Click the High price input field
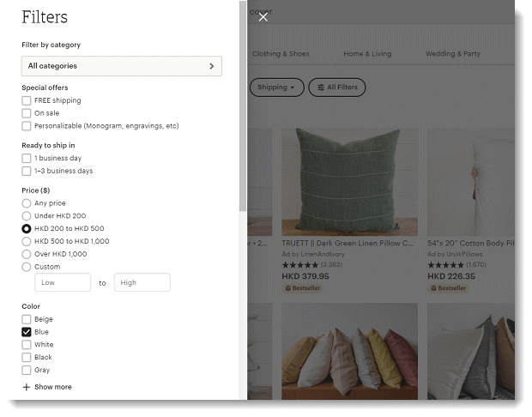 pos(142,282)
